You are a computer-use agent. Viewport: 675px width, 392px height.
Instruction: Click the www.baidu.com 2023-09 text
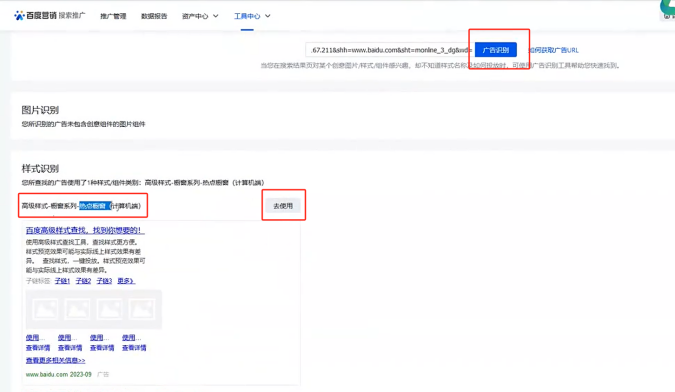tap(59, 374)
